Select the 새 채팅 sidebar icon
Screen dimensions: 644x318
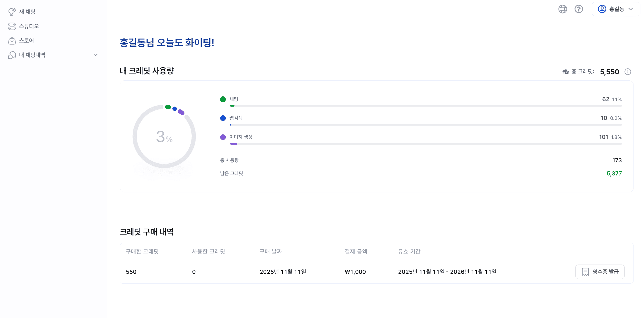click(12, 12)
